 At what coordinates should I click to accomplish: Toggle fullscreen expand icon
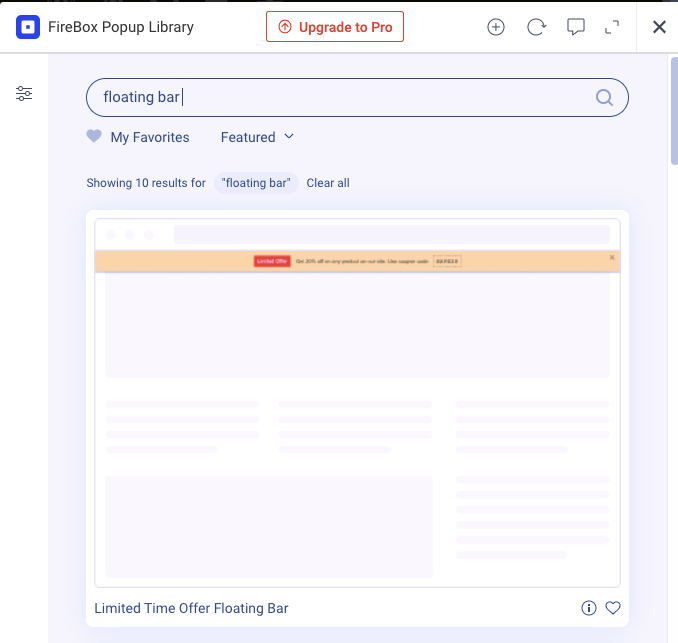pyautogui.click(x=612, y=27)
